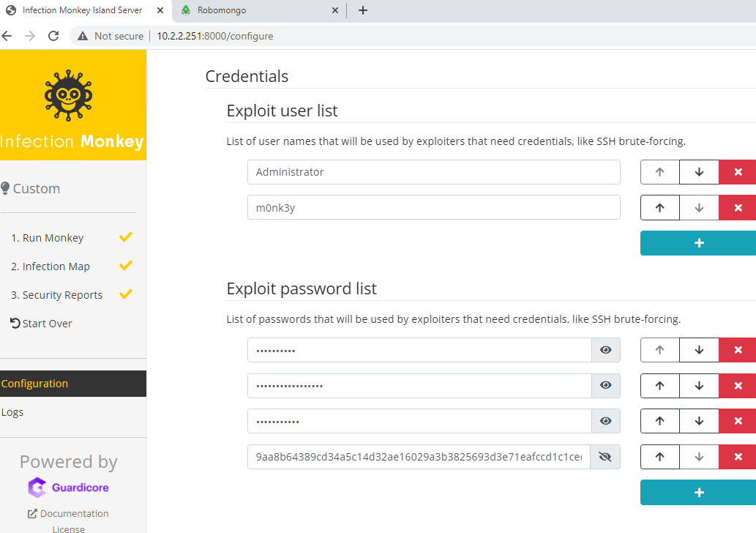
Task: Move the m0nk3y user up
Action: point(659,208)
